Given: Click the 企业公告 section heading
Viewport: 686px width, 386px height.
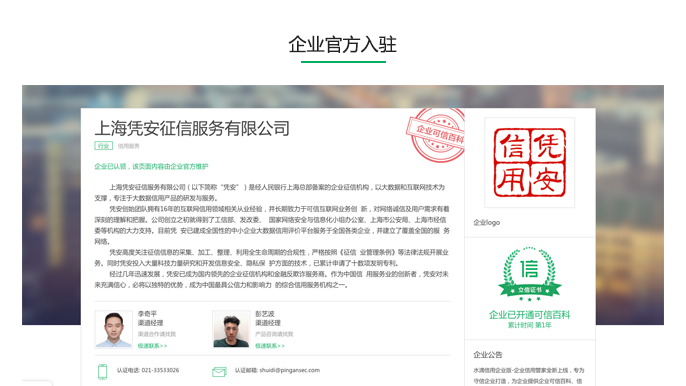Looking at the screenshot, I should [488, 354].
